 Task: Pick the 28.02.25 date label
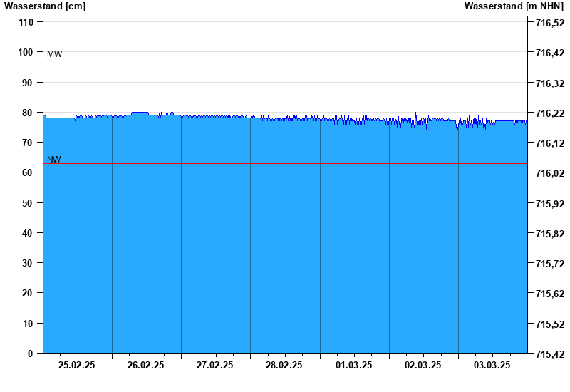click(x=284, y=365)
